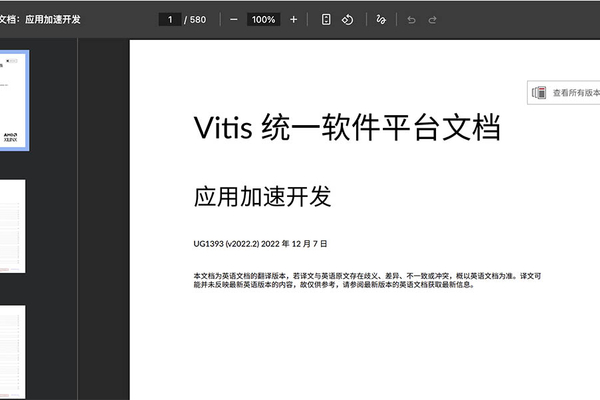Screen dimensions: 600x400
Task: Click the 580 total page count label
Action: (197, 19)
